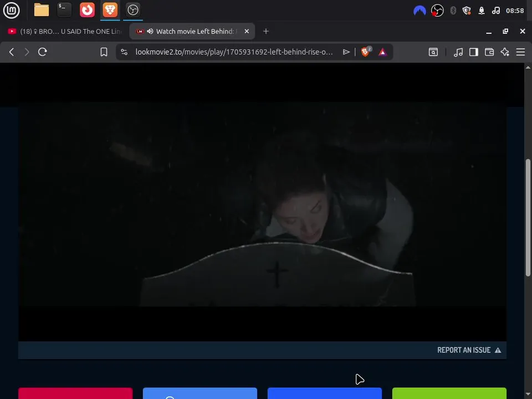Open the security shield tray icon
Screen dimensions: 532x399
467,11
